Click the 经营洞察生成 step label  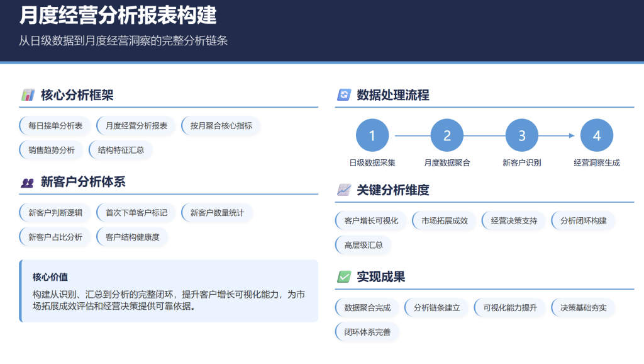(597, 163)
